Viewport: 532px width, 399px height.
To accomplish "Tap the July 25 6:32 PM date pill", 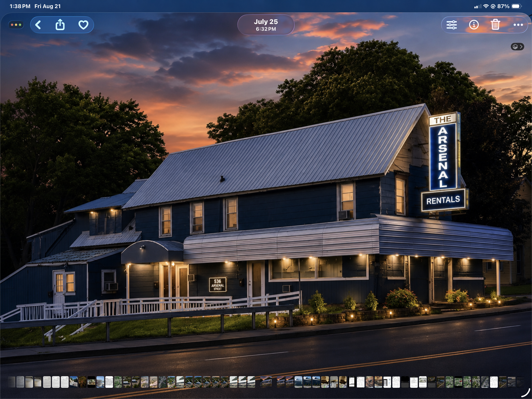I will (266, 25).
